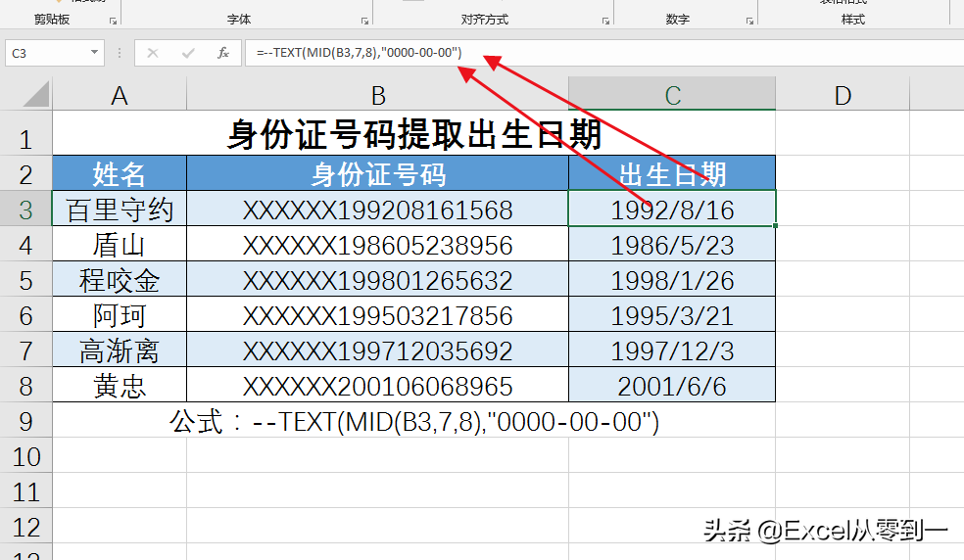Select cell XXXXXX198605238956
This screenshot has width=964, height=560.
click(377, 244)
